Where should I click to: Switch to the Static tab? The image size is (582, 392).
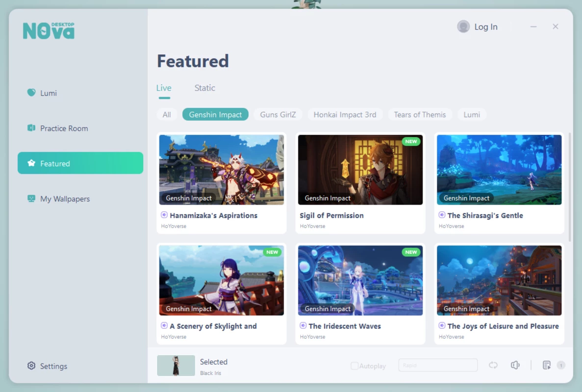(x=204, y=88)
